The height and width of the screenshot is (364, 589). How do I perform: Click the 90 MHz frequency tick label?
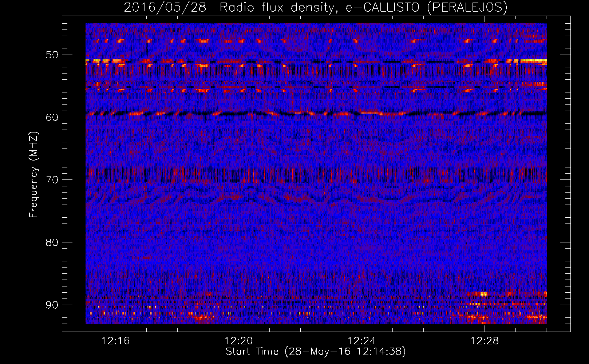click(52, 305)
